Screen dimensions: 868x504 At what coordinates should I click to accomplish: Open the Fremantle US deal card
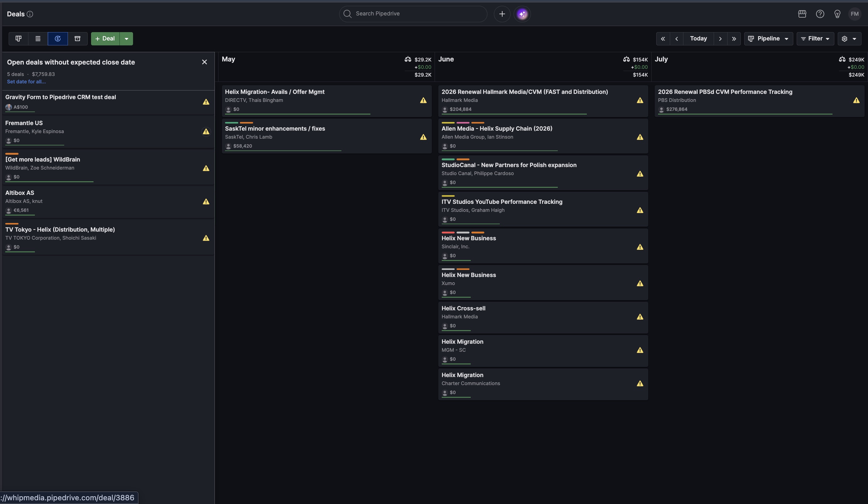point(108,132)
